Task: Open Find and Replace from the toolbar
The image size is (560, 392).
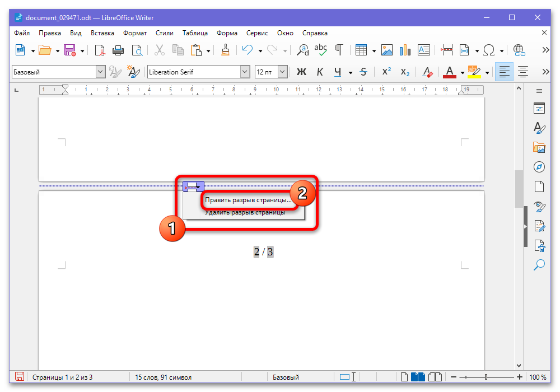Action: [x=303, y=50]
